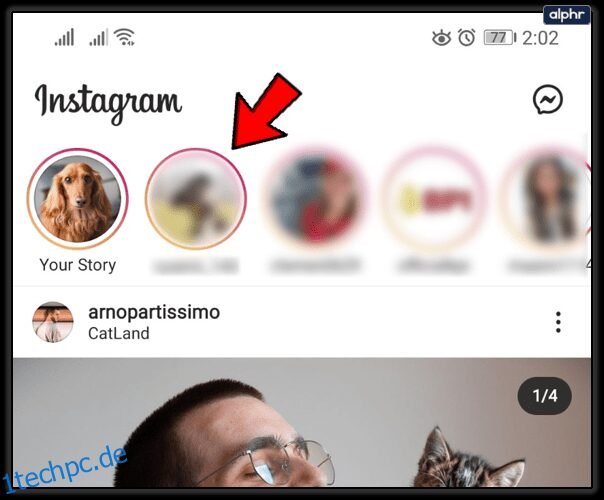The height and width of the screenshot is (500, 604).
Task: Open Your Story with the dog photo
Action: pyautogui.click(x=78, y=199)
